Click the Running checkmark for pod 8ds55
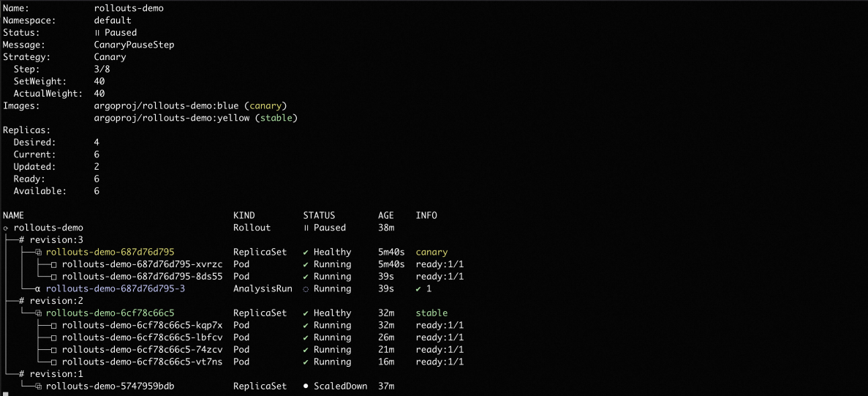This screenshot has width=868, height=396. 306,277
